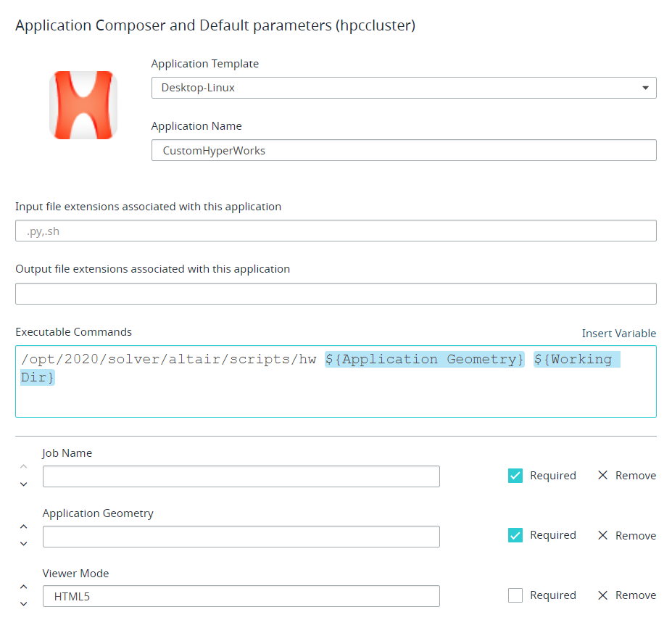Move Viewer Mode parameter down

point(24,603)
